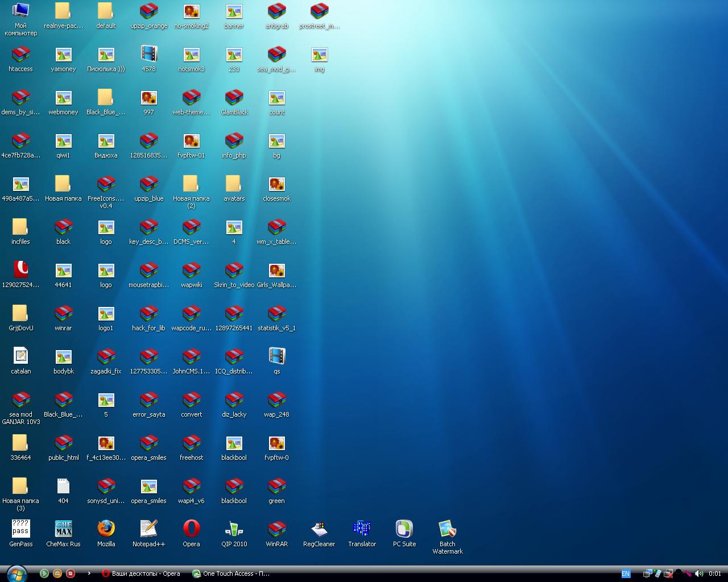
Task: Open the QIP 2010 messenger icon
Action: pyautogui.click(x=234, y=529)
